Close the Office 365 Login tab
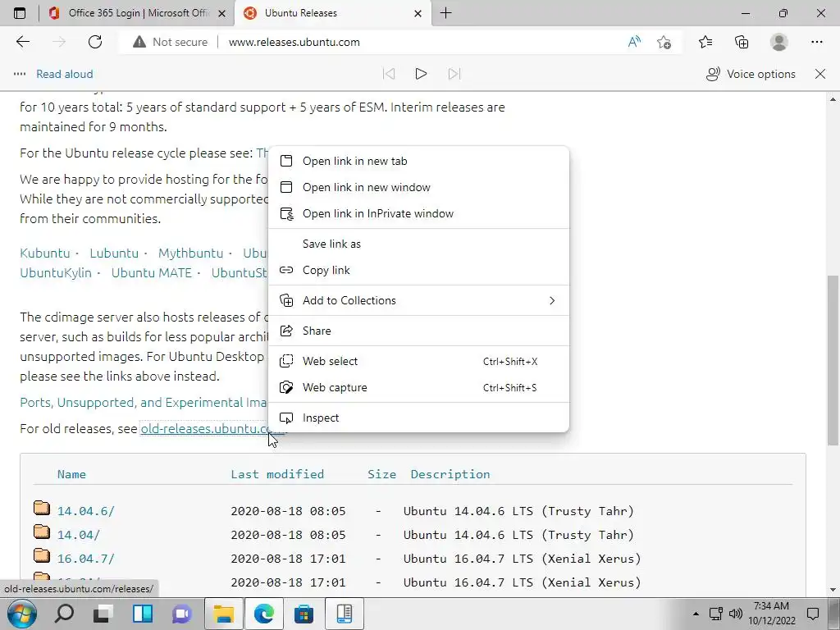This screenshot has height=630, width=840. [221, 13]
